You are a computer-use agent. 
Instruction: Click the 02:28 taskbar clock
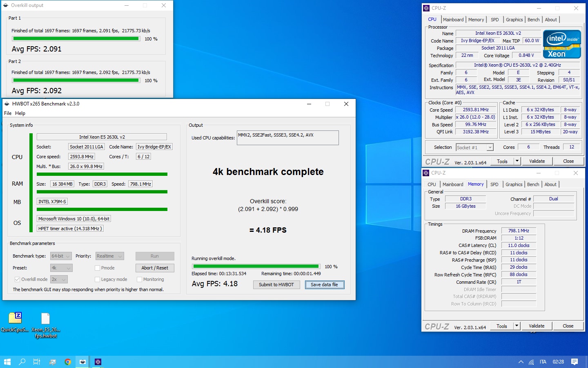click(558, 362)
